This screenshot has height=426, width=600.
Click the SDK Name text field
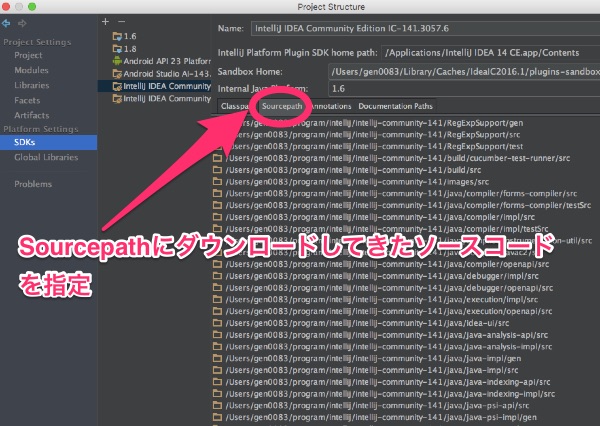coord(426,28)
